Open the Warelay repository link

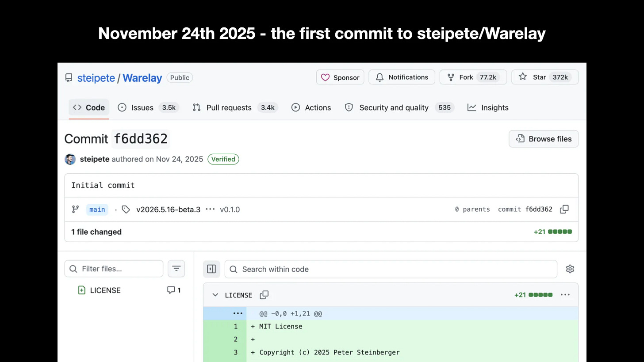142,78
